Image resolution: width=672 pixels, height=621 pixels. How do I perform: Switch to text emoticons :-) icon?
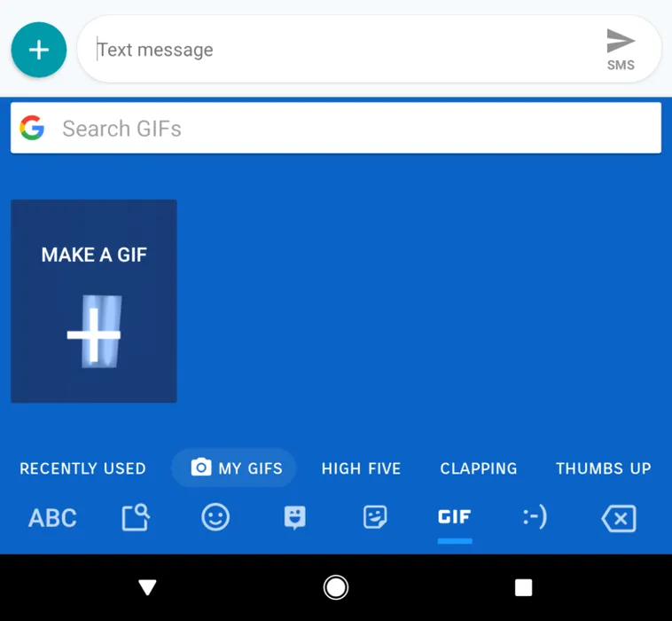point(535,517)
